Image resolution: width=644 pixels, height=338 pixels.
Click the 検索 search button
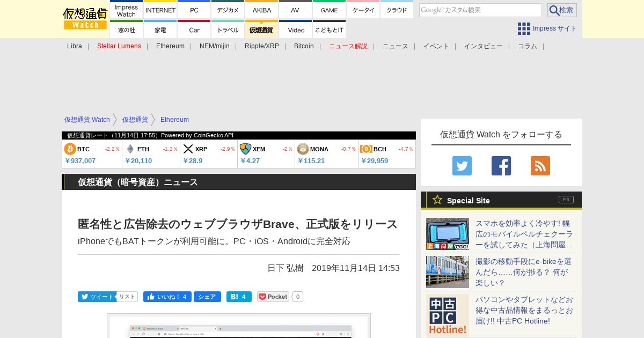pyautogui.click(x=562, y=10)
